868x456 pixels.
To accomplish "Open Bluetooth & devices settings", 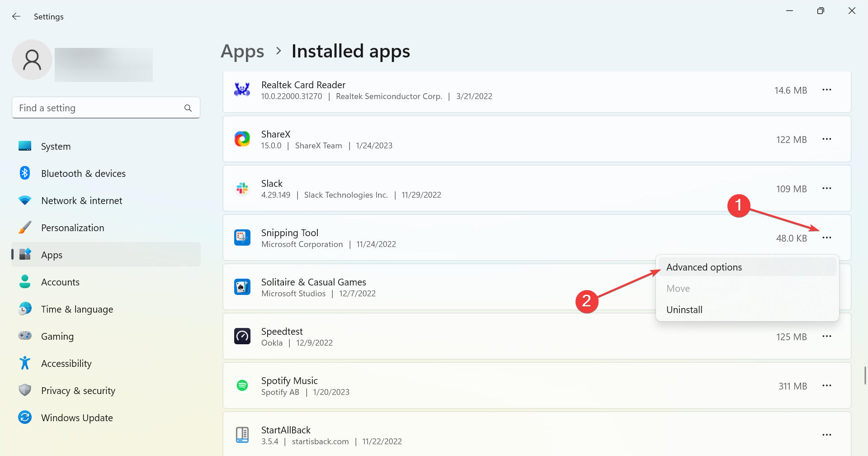I will pos(106,173).
